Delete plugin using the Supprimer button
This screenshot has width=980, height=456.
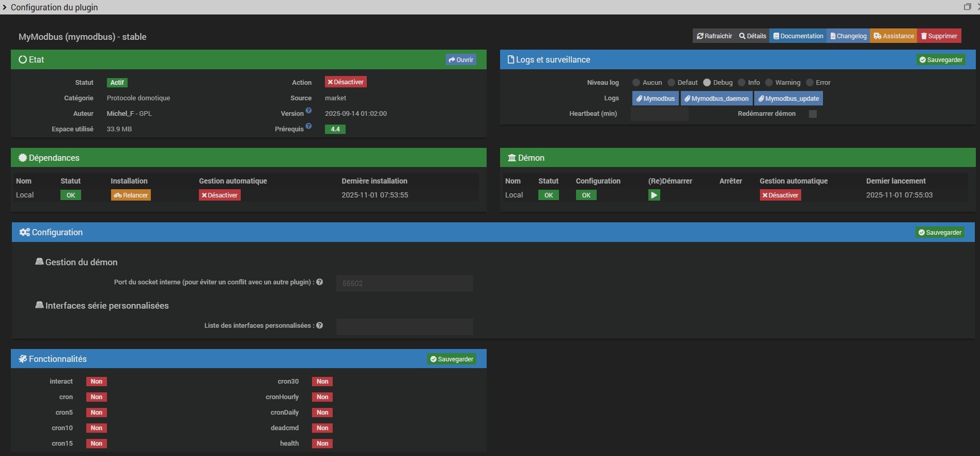point(939,36)
